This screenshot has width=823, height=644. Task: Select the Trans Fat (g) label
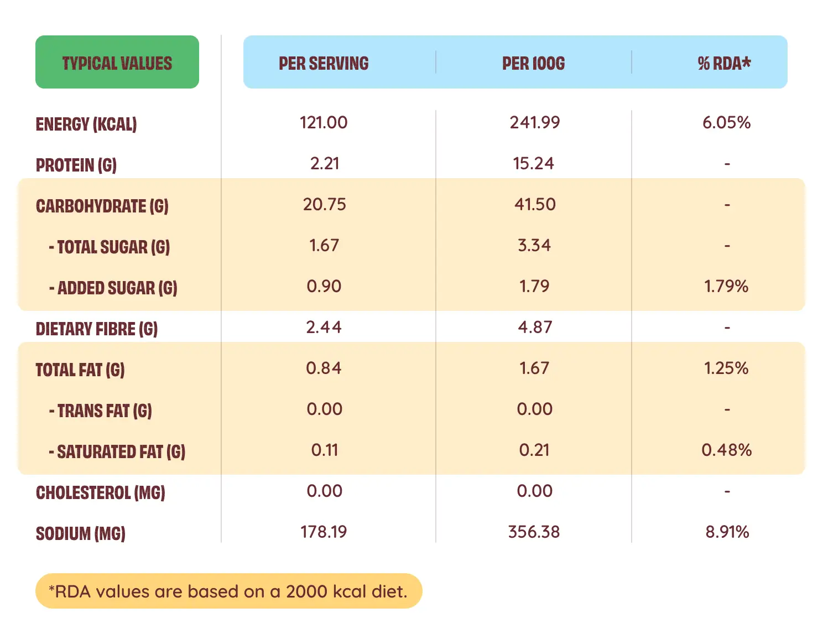101,411
